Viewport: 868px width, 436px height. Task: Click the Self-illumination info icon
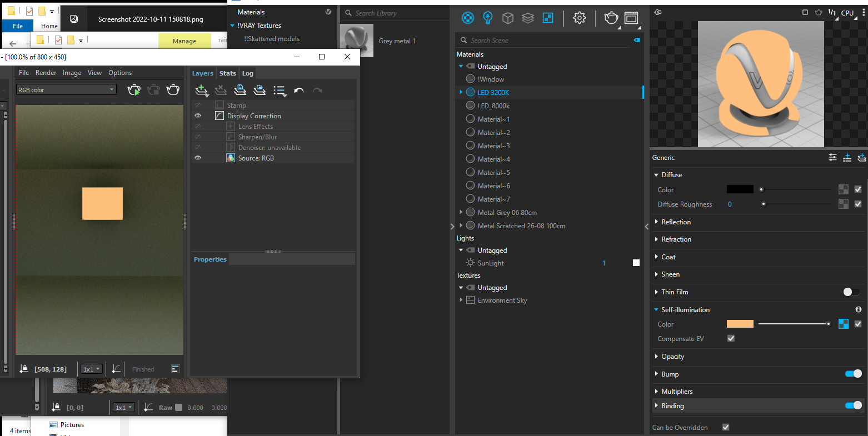(x=859, y=309)
